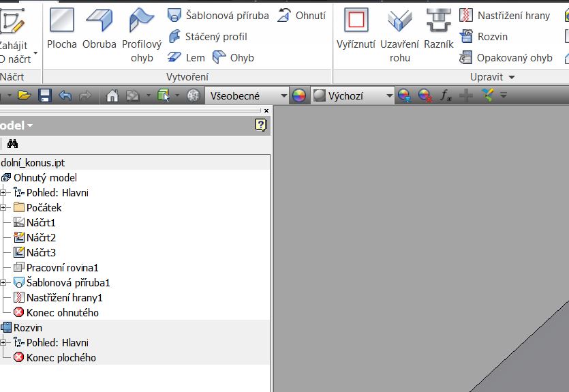Save the file with the floppy disk icon
This screenshot has height=392, width=569.
(45, 95)
